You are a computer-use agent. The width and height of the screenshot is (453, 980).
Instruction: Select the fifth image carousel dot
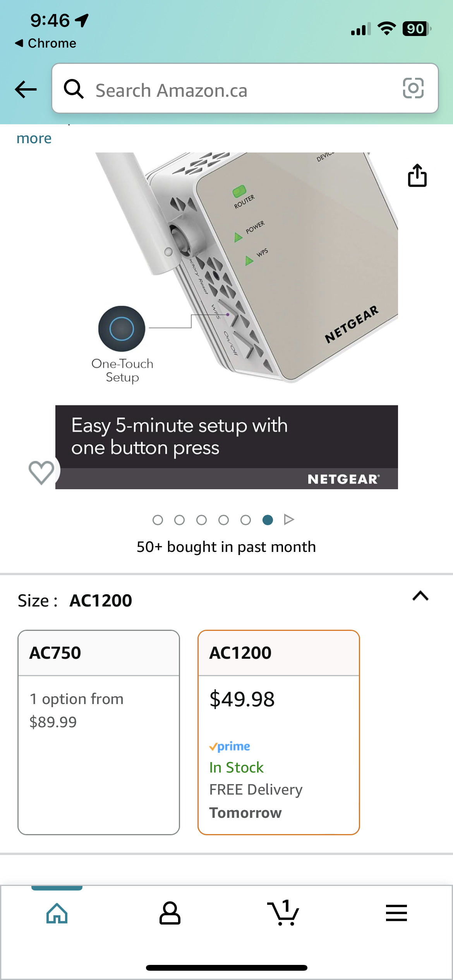(x=245, y=520)
